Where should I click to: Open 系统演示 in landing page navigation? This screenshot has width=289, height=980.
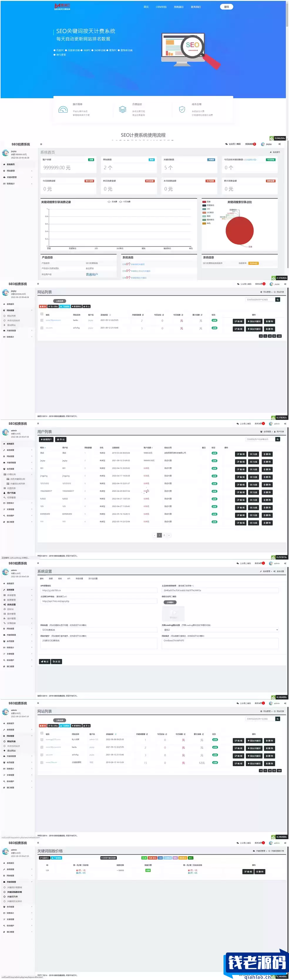coord(179,7)
